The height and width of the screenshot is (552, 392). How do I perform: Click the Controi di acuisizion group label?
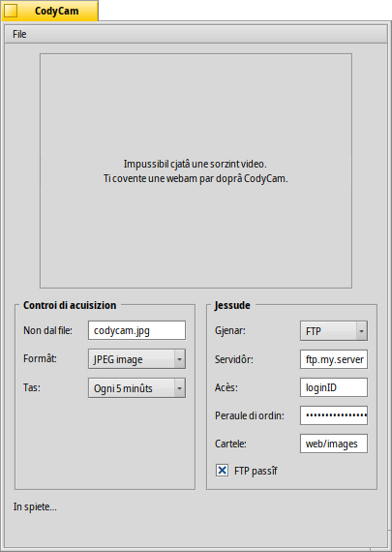click(70, 305)
